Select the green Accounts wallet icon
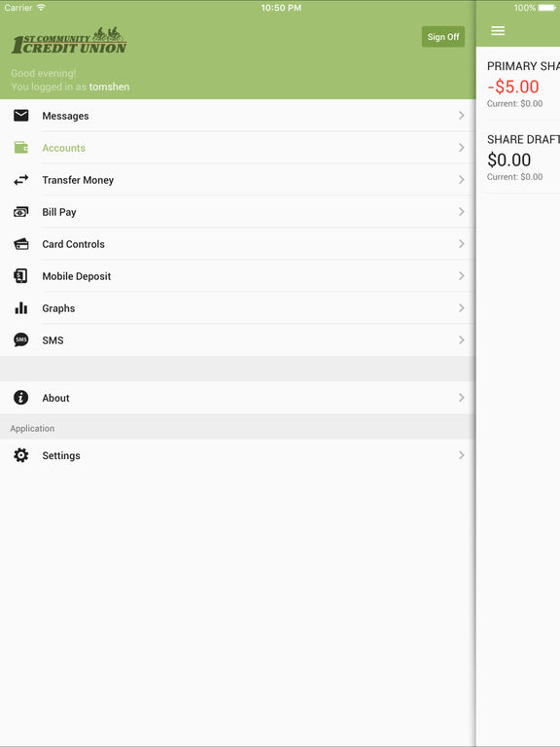Image resolution: width=560 pixels, height=747 pixels. click(x=21, y=148)
